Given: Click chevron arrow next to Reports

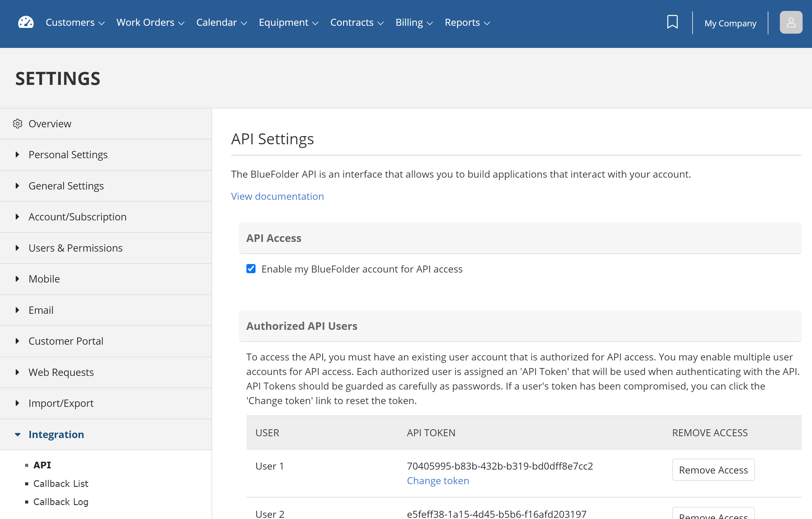Looking at the screenshot, I should [x=486, y=23].
